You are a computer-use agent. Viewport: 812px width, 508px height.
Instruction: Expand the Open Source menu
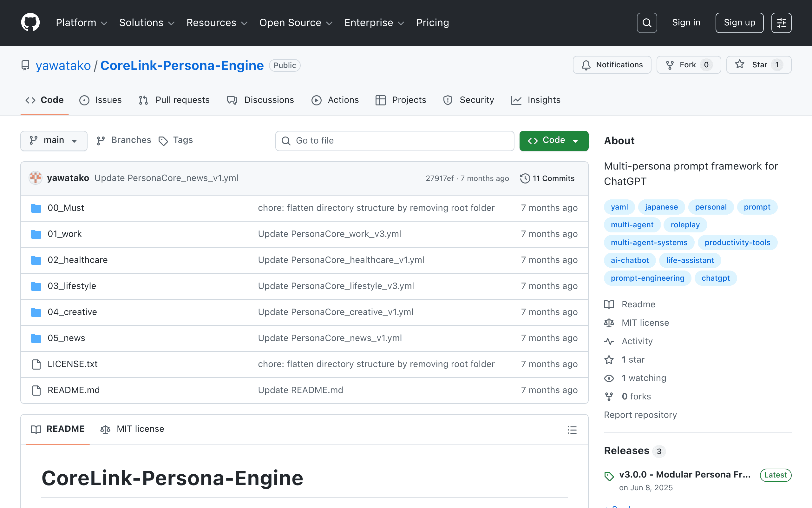coord(296,23)
